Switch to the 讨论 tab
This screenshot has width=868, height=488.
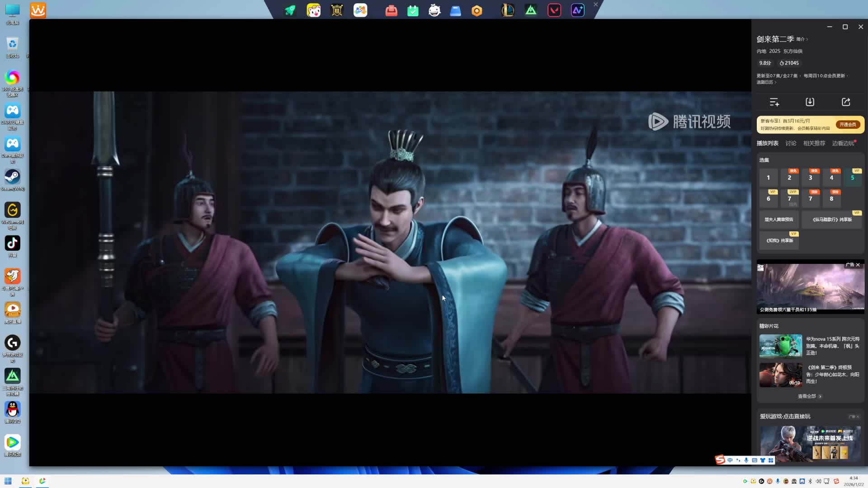click(791, 143)
